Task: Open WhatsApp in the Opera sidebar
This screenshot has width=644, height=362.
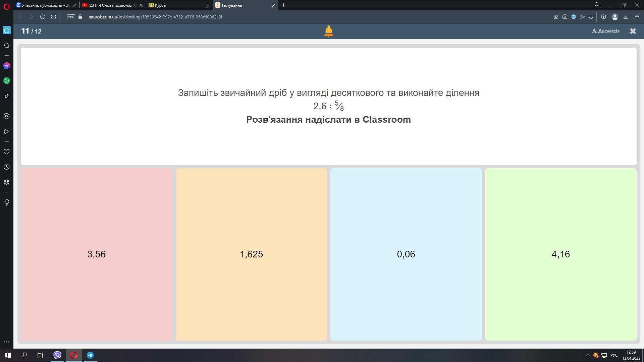Action: (x=6, y=81)
